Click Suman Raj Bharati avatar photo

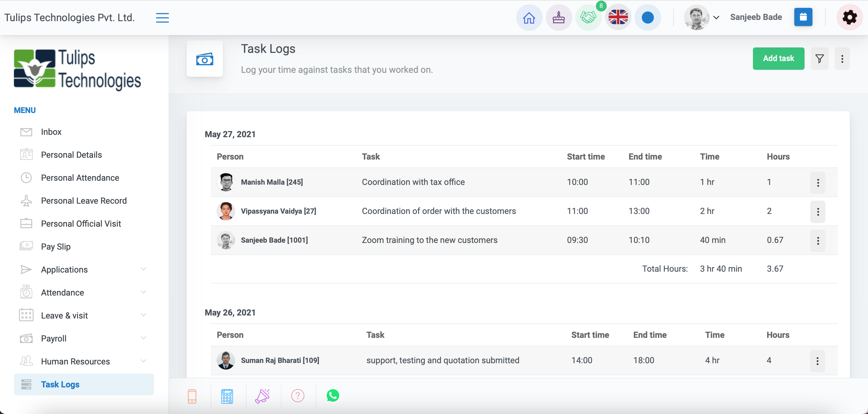coord(226,361)
